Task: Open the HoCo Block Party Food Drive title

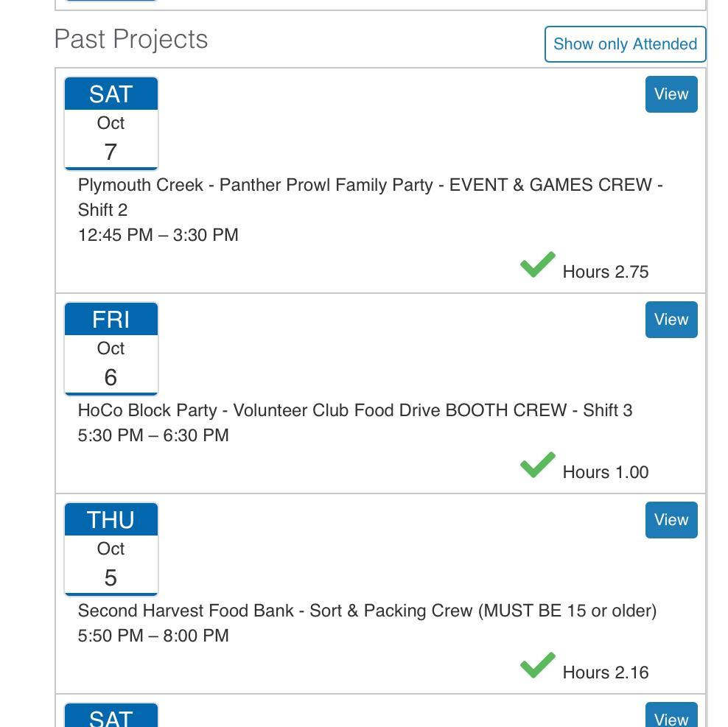Action: pos(354,410)
